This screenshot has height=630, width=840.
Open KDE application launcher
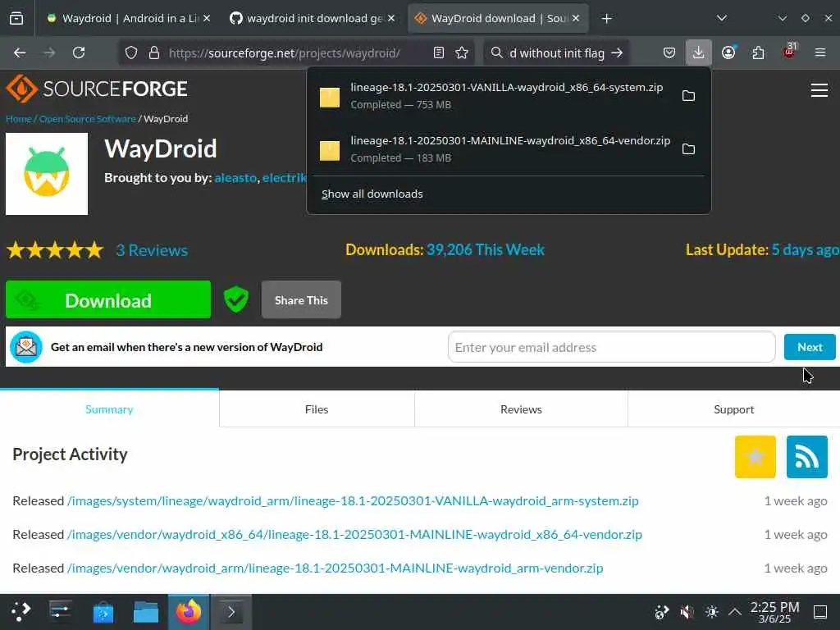(x=21, y=612)
